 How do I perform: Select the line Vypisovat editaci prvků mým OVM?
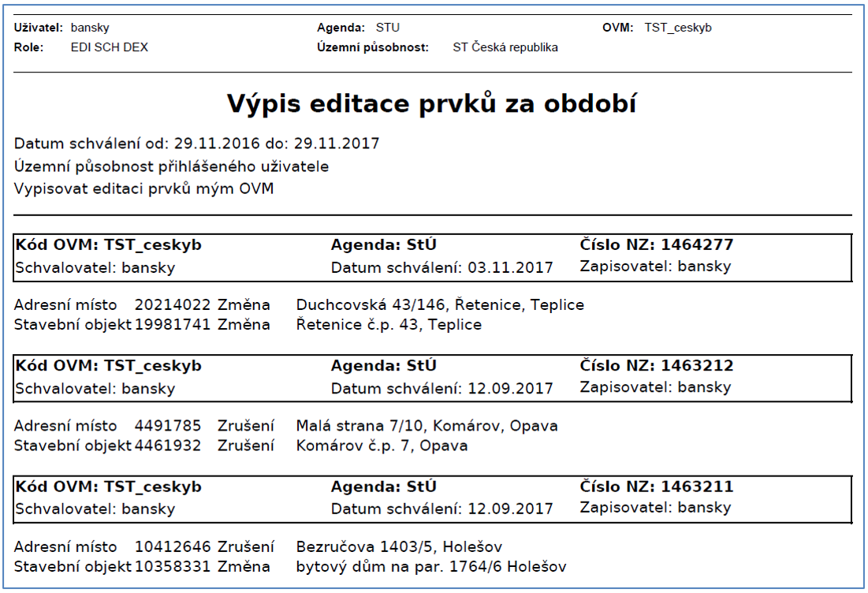(143, 189)
